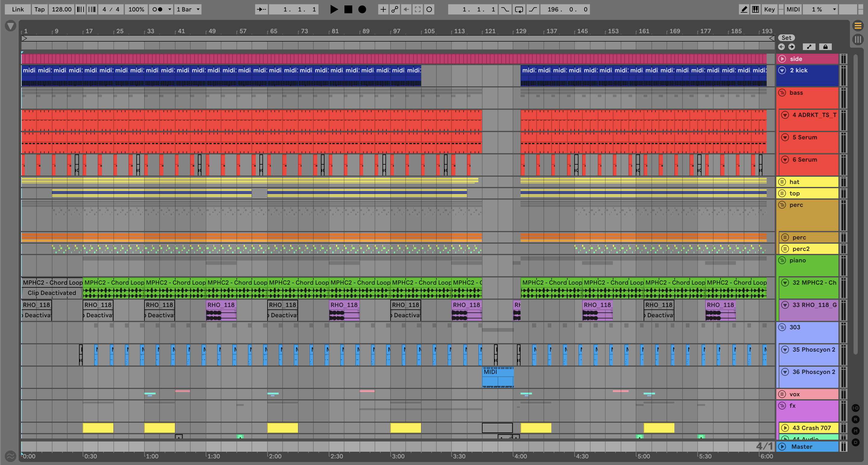Lock envelopes with the padlock icon

pos(825,47)
